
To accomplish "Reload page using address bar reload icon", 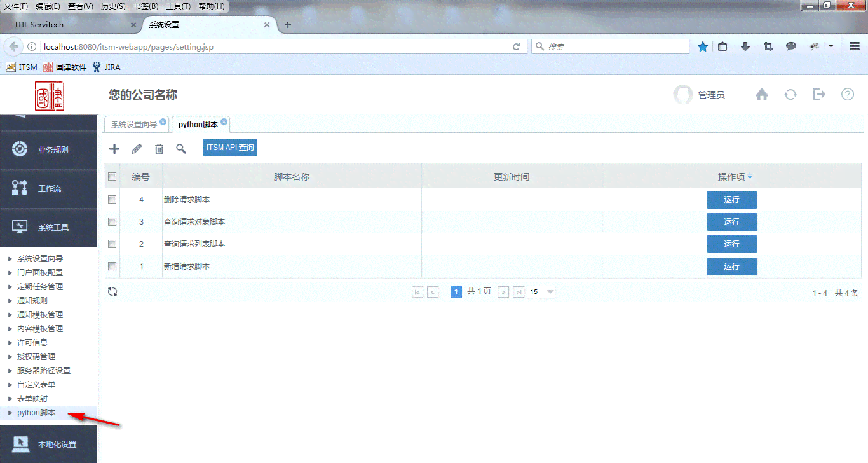I will pos(517,46).
